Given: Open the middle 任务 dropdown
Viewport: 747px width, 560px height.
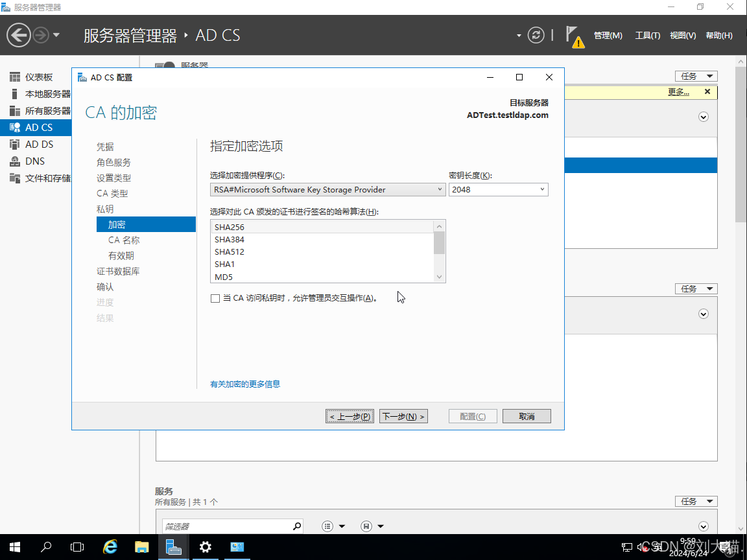Looking at the screenshot, I should 696,288.
